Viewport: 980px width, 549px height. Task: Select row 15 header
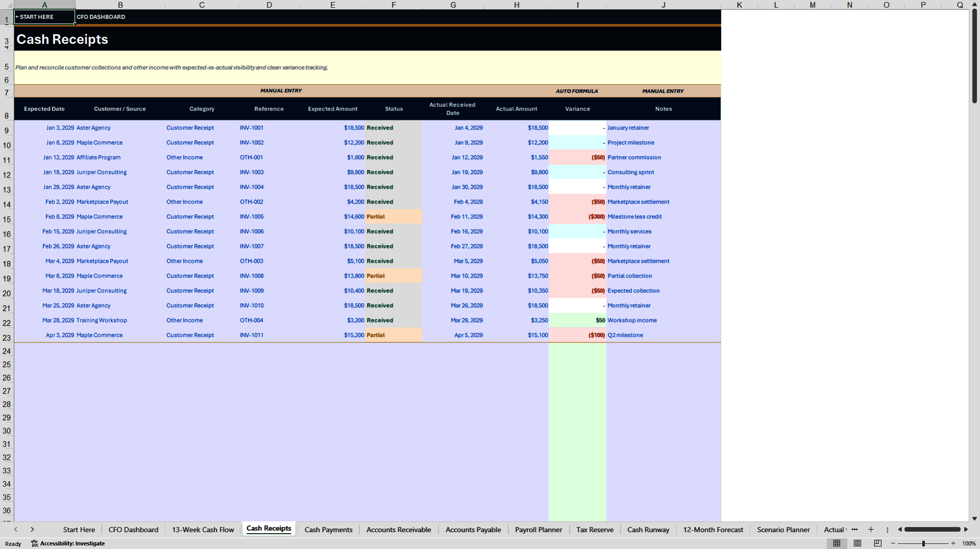coord(7,219)
